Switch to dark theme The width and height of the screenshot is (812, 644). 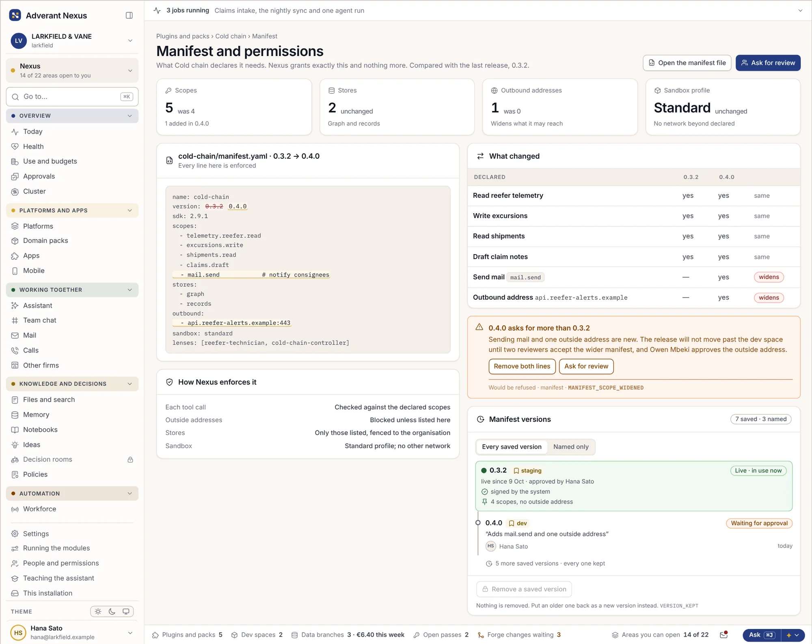point(112,612)
